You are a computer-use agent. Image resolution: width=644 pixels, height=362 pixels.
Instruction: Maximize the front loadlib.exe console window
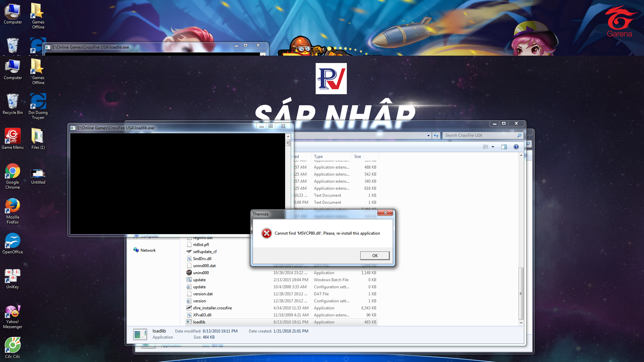[271, 126]
